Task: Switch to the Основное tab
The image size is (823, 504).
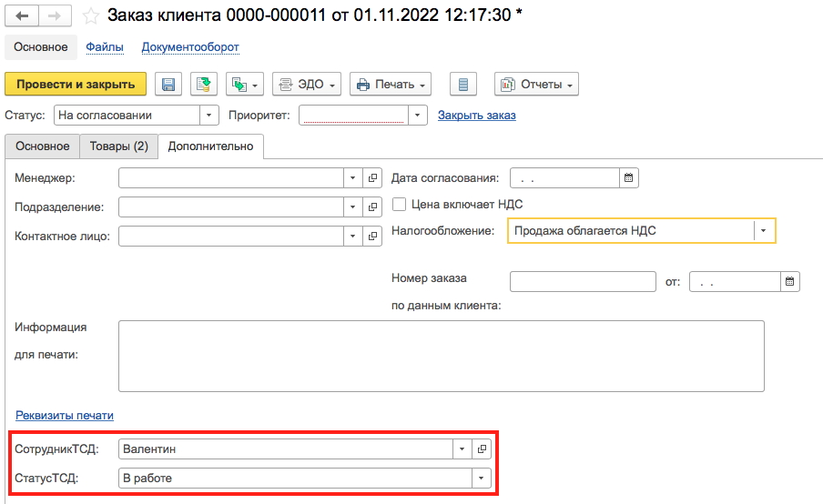Action: (x=43, y=146)
